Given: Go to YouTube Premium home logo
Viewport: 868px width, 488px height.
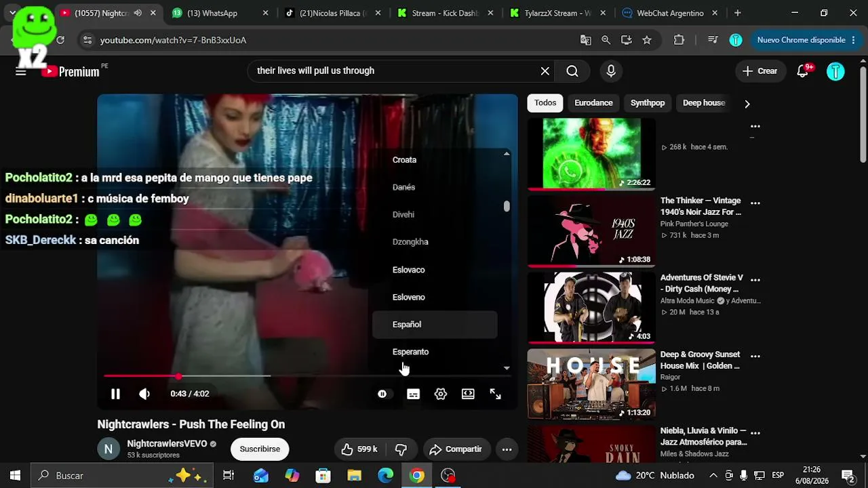Looking at the screenshot, I should pyautogui.click(x=71, y=71).
